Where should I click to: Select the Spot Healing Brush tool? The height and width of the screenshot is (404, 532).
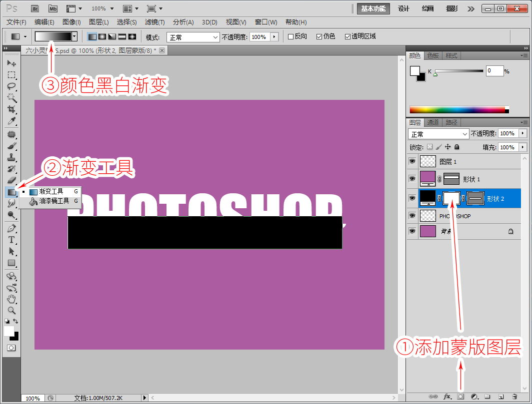click(x=11, y=134)
